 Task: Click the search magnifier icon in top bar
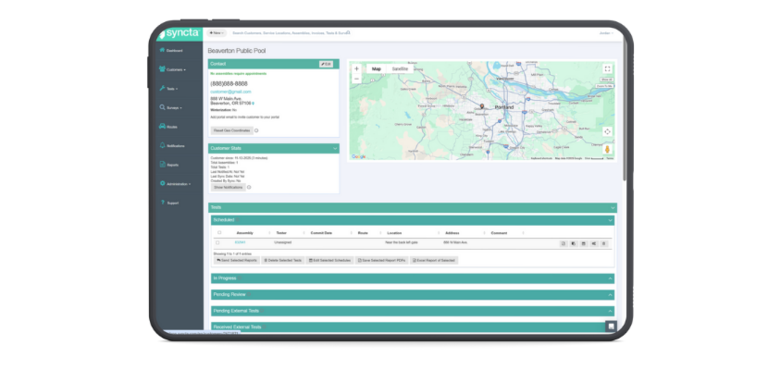click(348, 33)
